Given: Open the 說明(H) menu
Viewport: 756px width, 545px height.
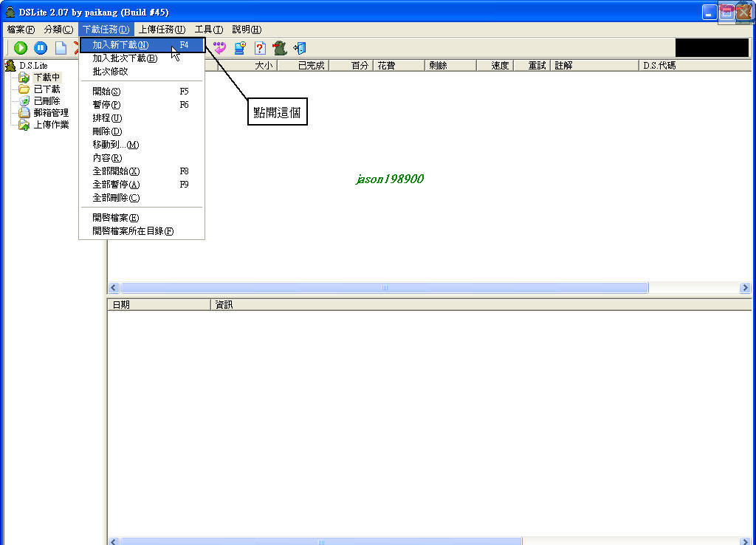Looking at the screenshot, I should click(247, 30).
